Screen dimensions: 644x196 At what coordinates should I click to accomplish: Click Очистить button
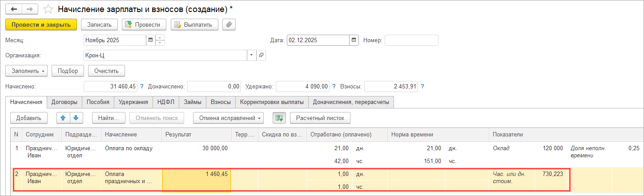click(x=106, y=71)
